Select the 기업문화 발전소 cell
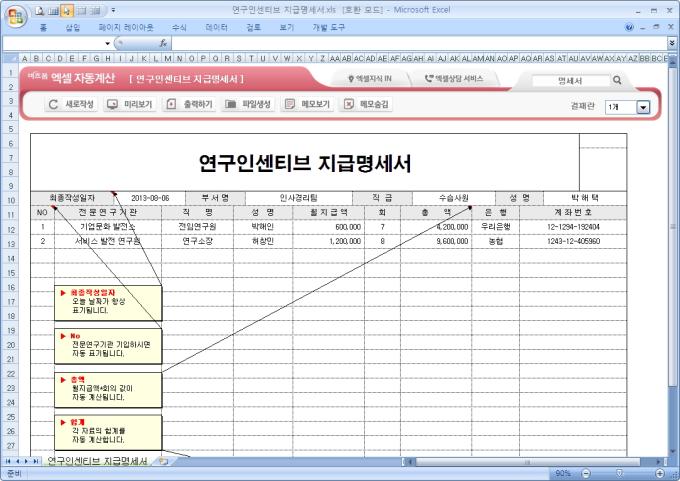 tap(108, 227)
